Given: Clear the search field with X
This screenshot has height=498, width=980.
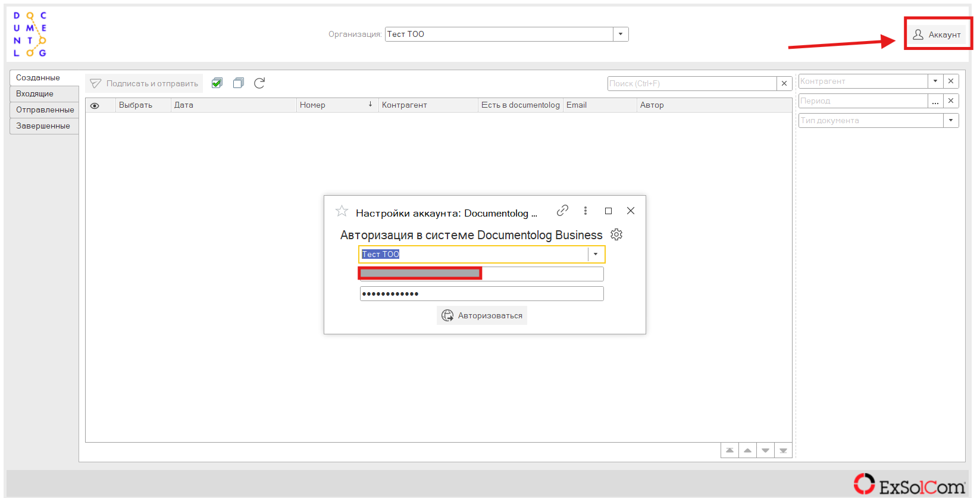Looking at the screenshot, I should pyautogui.click(x=784, y=83).
